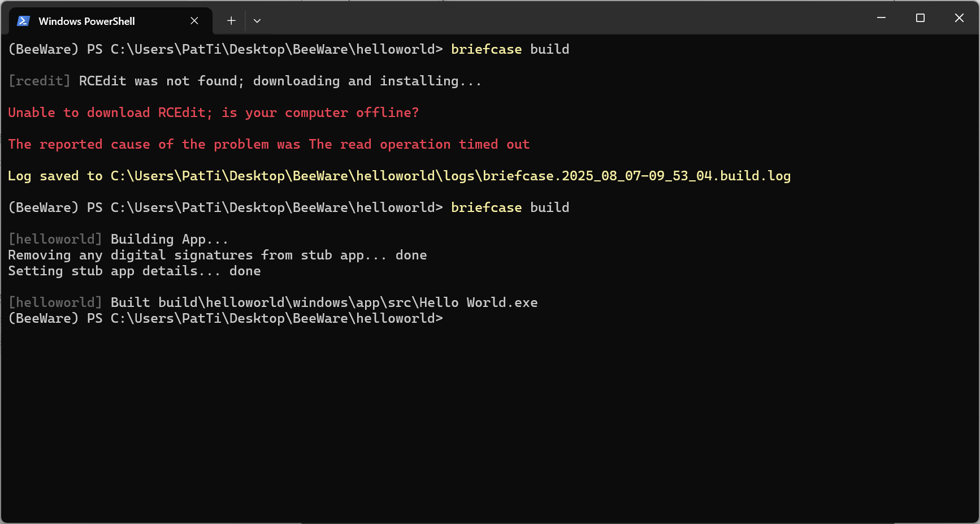Click the 'Unable to download RCEdit' error line

tap(214, 112)
